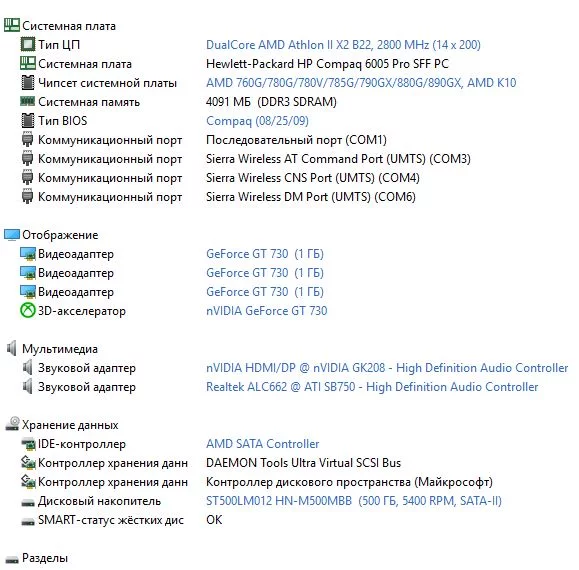
Task: Click the SMART status OK value
Action: click(214, 520)
